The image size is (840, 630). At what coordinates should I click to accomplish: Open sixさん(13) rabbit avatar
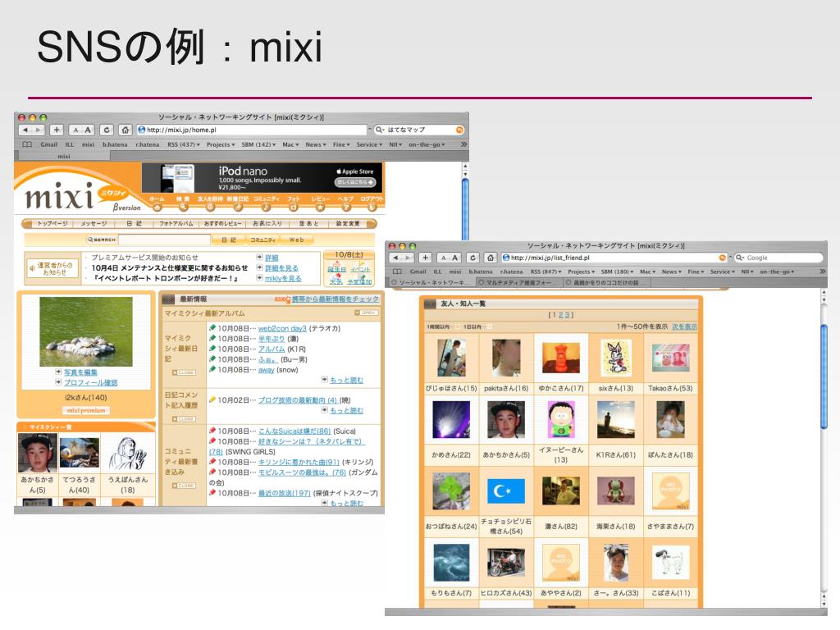615,358
